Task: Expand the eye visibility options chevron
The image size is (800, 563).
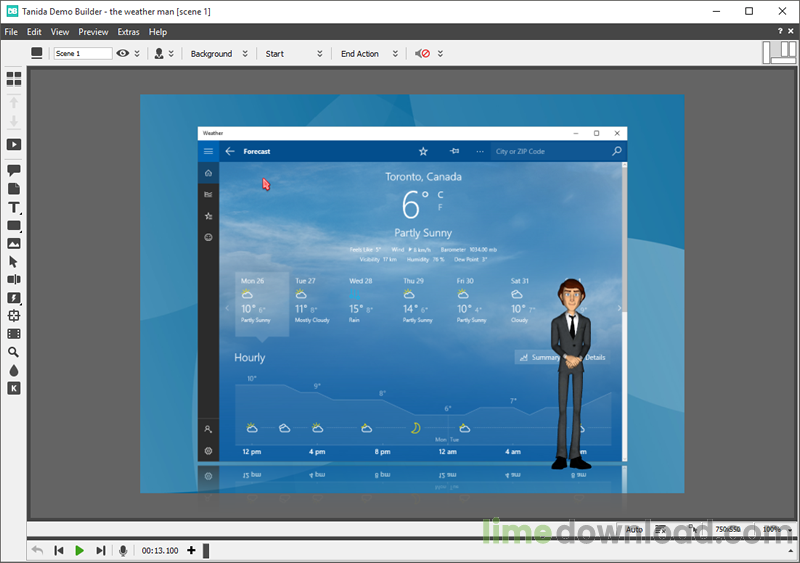Action: (x=137, y=54)
